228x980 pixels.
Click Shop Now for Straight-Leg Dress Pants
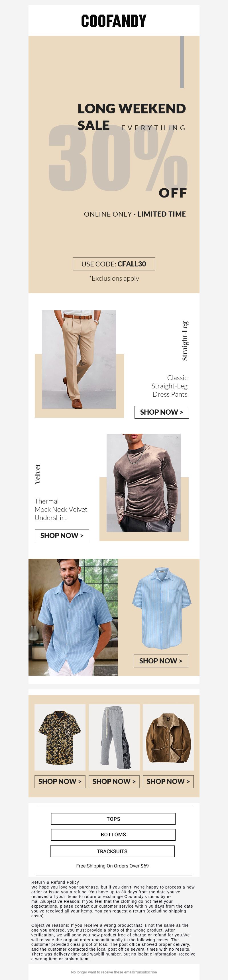[x=162, y=412]
